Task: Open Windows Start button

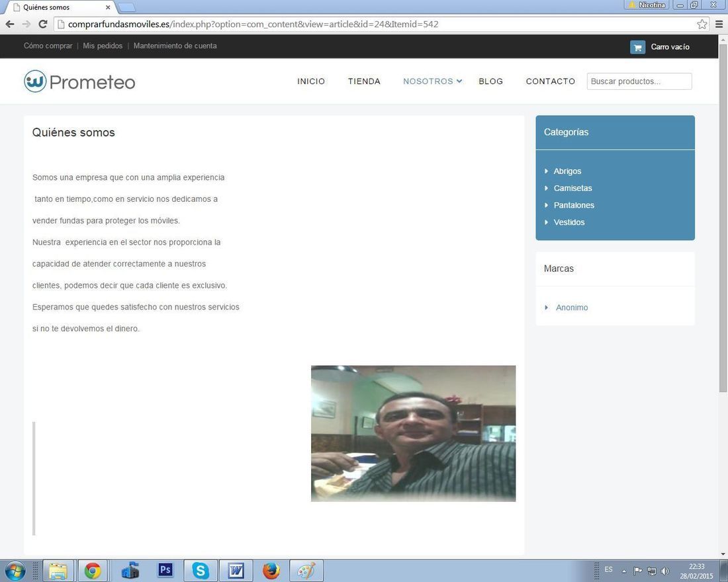Action: (x=15, y=571)
